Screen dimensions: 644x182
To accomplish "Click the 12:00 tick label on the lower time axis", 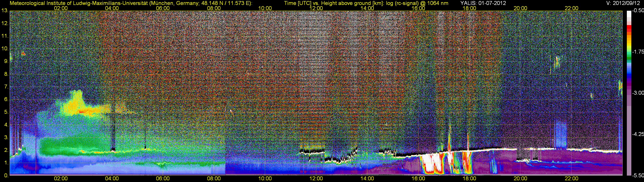I will point(316,179).
